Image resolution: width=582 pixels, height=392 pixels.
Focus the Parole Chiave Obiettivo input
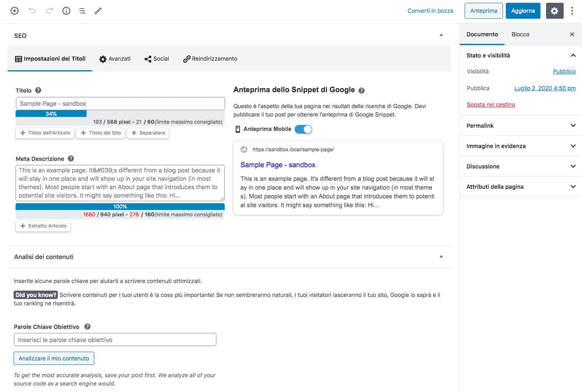click(115, 340)
